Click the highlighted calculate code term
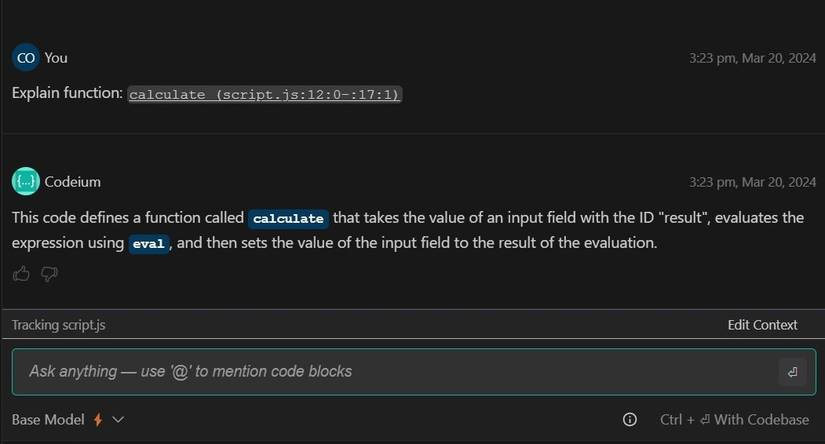Image resolution: width=825 pixels, height=444 pixels. 288,218
